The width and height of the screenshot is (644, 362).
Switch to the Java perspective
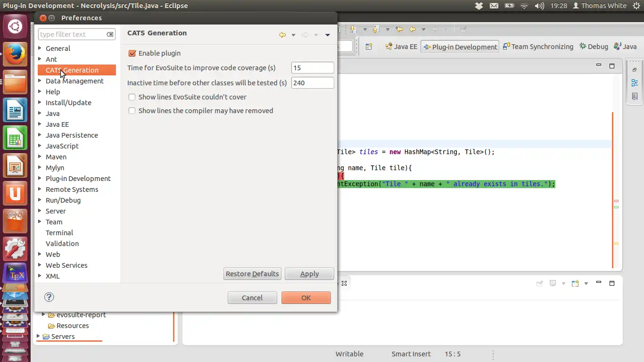[625, 47]
